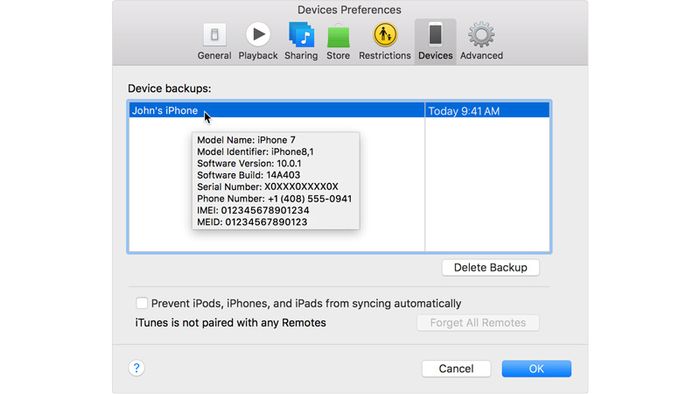Click the Model Name: iPhone 7 line
Image resolution: width=700 pixels, height=394 pixels.
pyautogui.click(x=246, y=140)
